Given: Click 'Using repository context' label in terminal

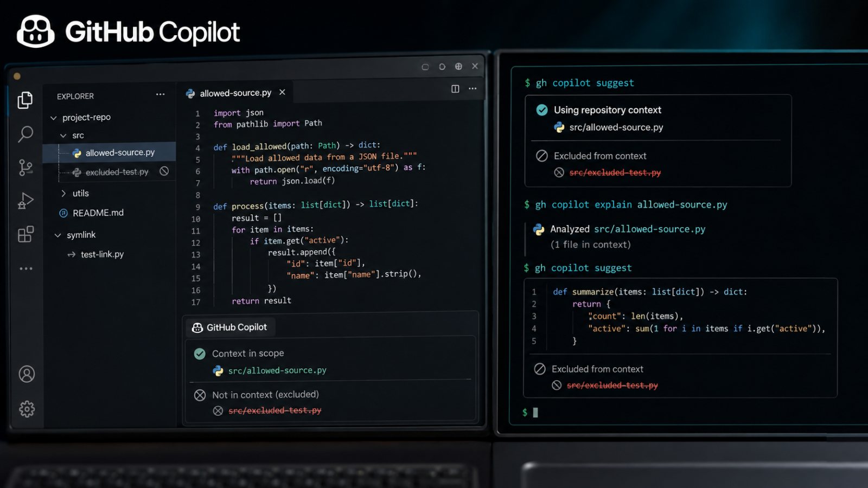Looking at the screenshot, I should pyautogui.click(x=607, y=110).
